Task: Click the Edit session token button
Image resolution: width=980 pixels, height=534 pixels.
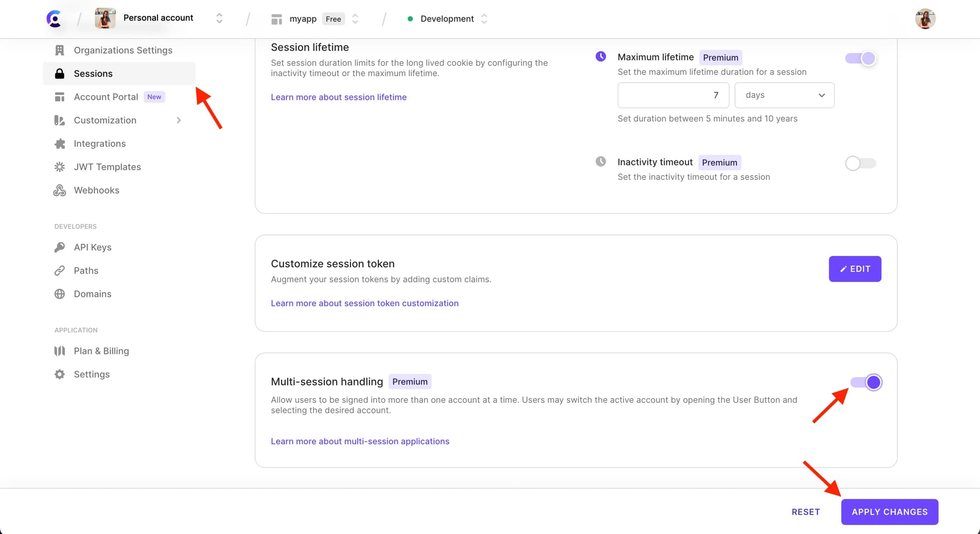Action: (855, 268)
